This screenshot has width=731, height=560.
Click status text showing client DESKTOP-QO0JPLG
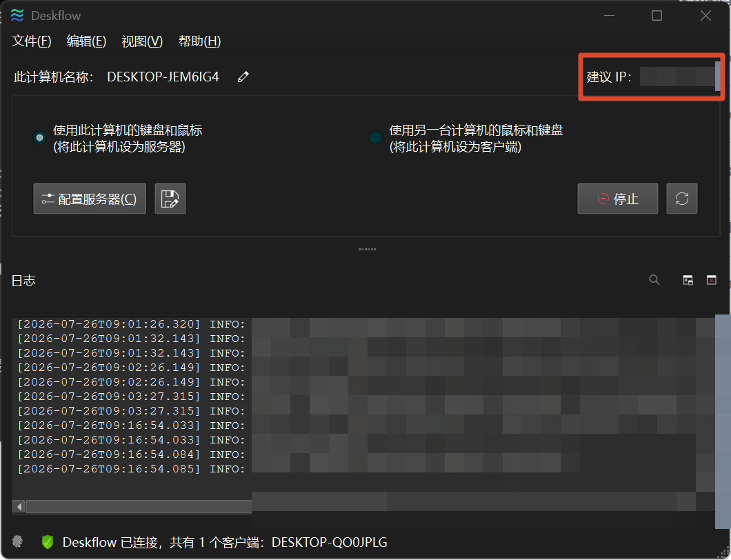pos(225,542)
